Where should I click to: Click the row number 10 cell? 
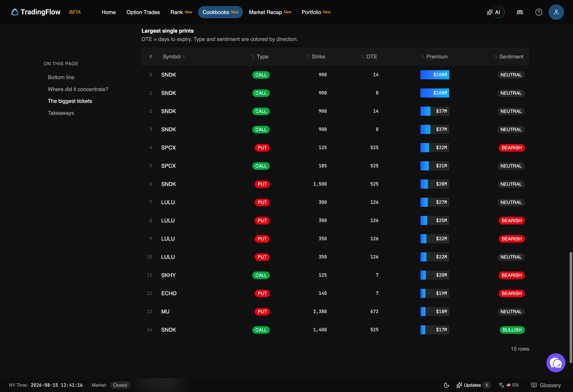pos(149,257)
